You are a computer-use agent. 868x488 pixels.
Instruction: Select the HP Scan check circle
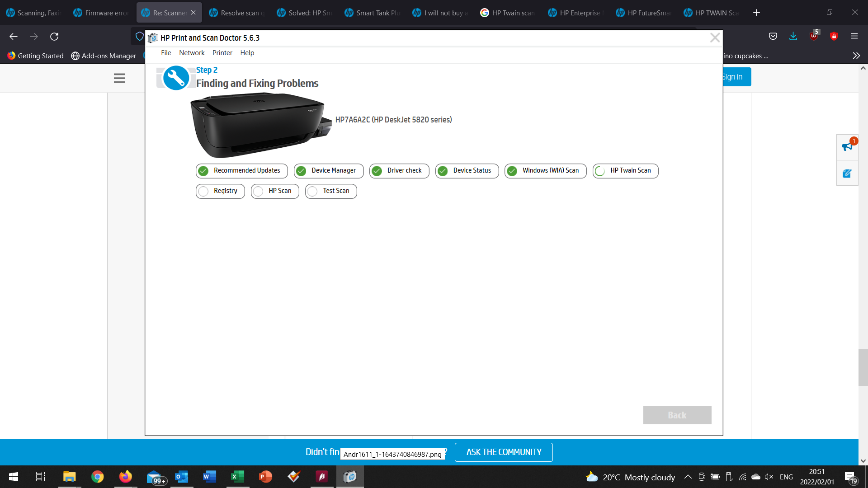[x=258, y=191]
